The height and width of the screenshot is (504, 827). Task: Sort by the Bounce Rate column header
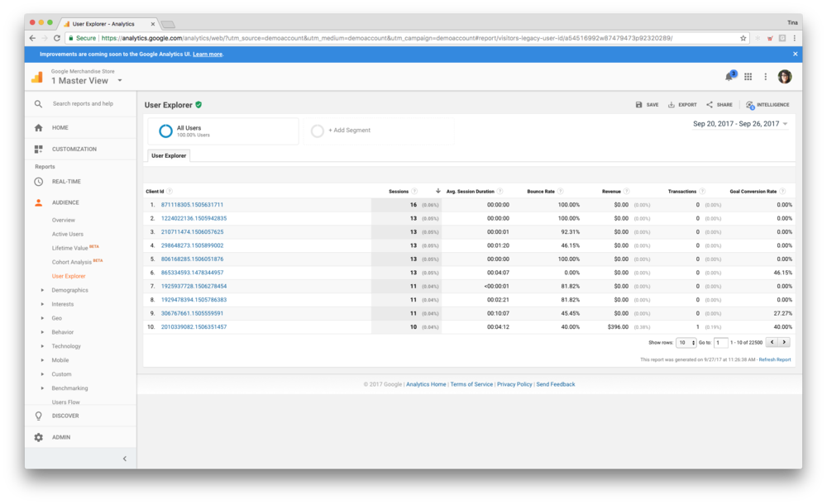tap(541, 192)
